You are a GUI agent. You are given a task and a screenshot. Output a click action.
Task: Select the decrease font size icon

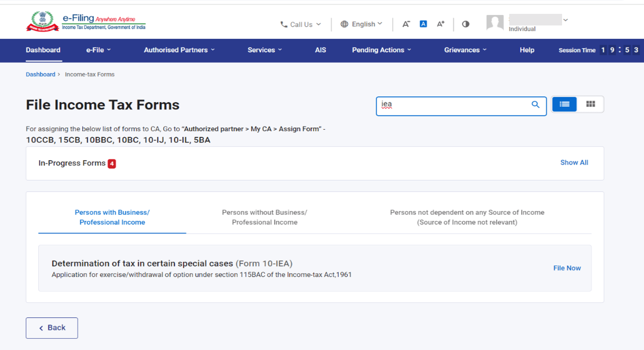point(406,24)
